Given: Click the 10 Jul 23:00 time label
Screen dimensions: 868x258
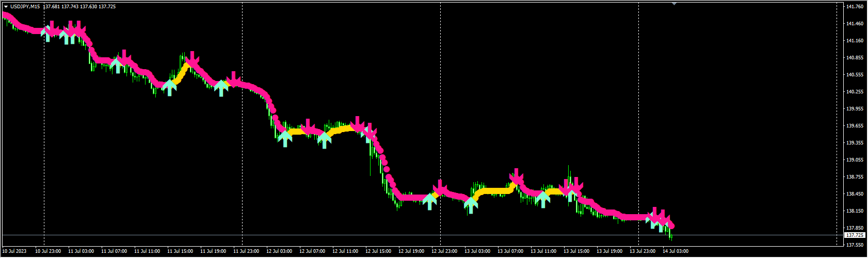Looking at the screenshot, I should click(48, 251).
